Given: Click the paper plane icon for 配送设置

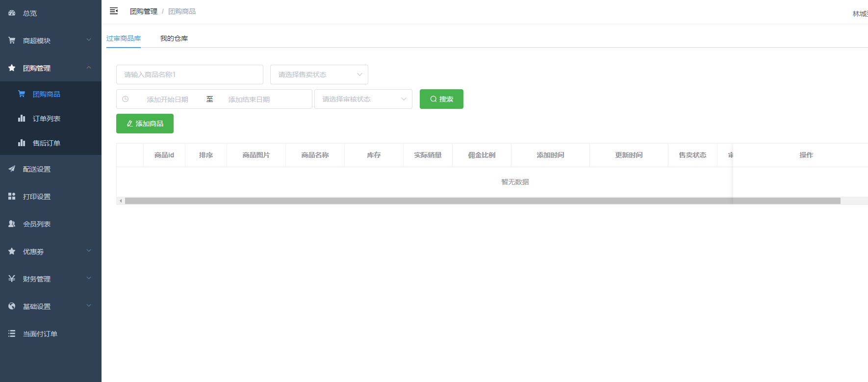Looking at the screenshot, I should [x=12, y=169].
